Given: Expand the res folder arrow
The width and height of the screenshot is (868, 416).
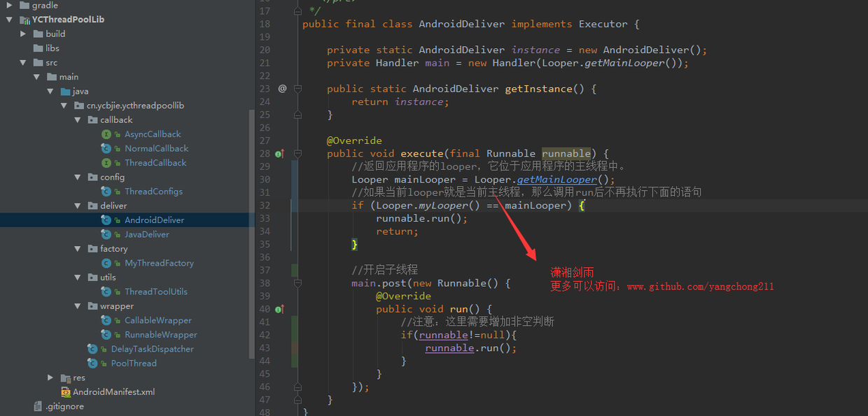Looking at the screenshot, I should pyautogui.click(x=50, y=378).
